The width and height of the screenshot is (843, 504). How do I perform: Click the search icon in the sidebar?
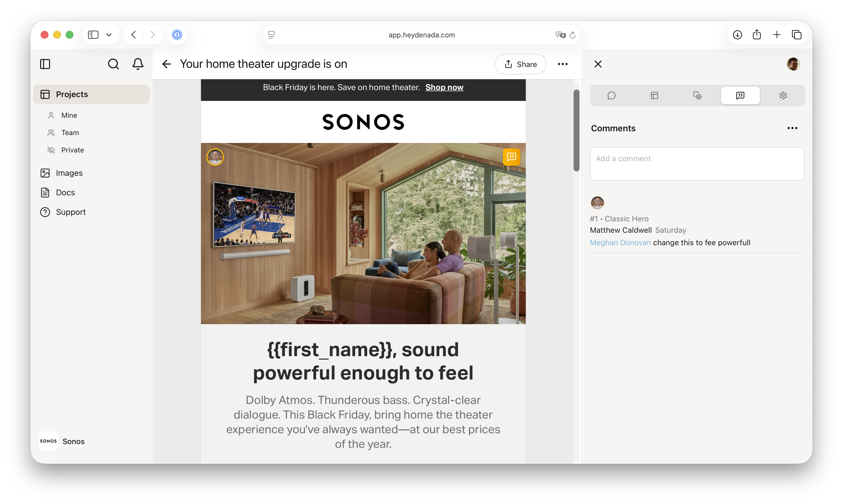click(x=114, y=64)
